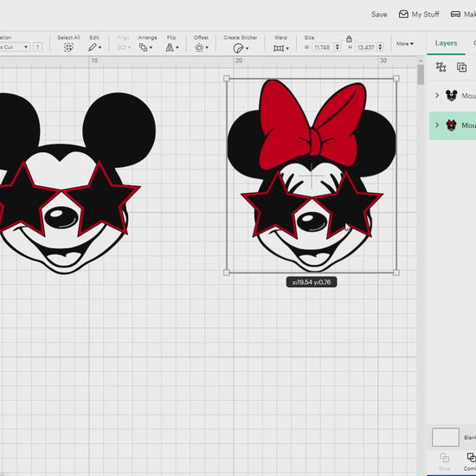Click the canvas vertical scrollbar thumb
This screenshot has width=476, height=476.
click(421, 74)
